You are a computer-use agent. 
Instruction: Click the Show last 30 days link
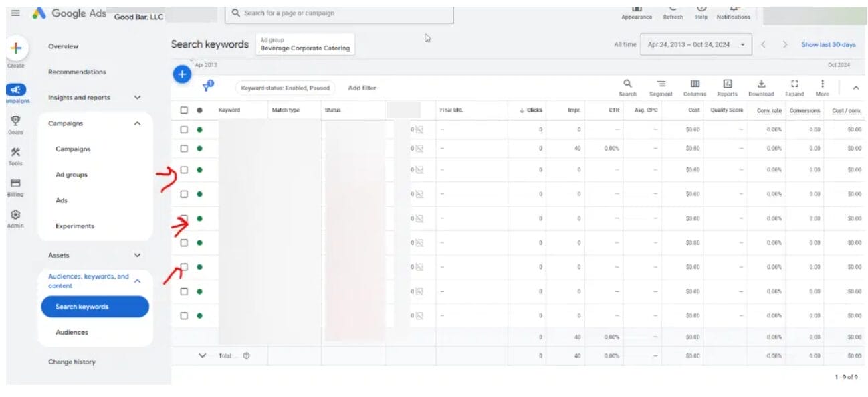828,45
